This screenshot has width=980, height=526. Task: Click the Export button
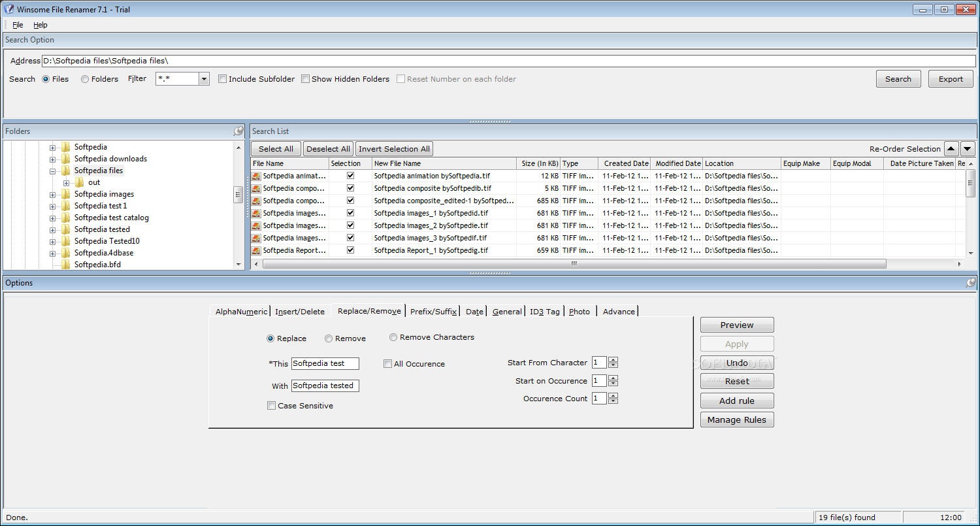pos(951,79)
